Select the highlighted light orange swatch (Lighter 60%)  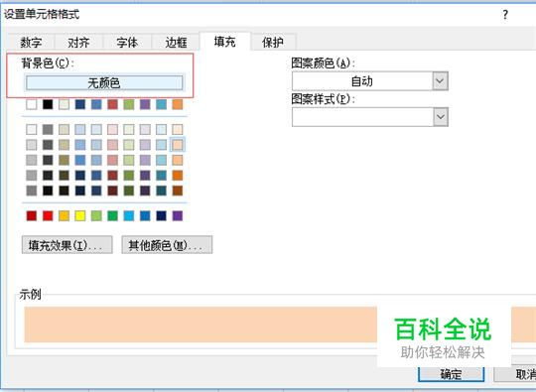[x=178, y=145]
